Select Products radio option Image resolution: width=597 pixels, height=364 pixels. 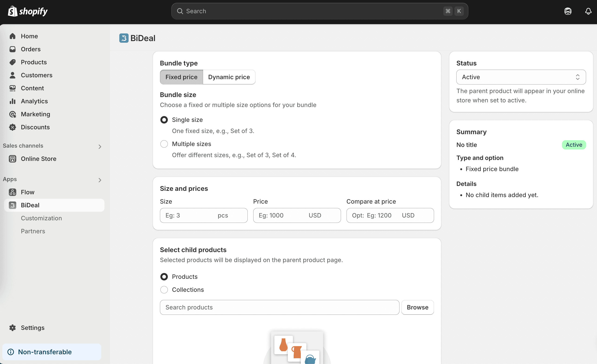coord(164,277)
